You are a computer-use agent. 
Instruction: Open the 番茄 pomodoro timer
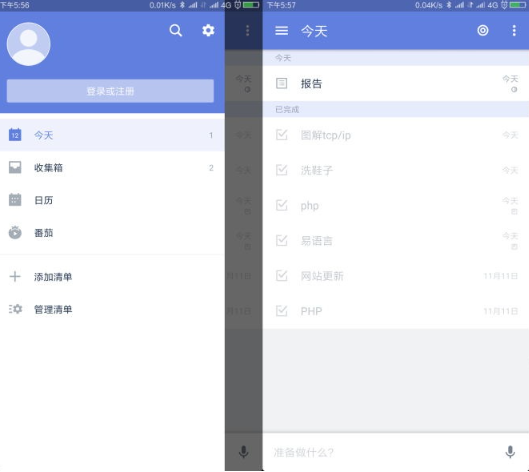click(x=112, y=233)
